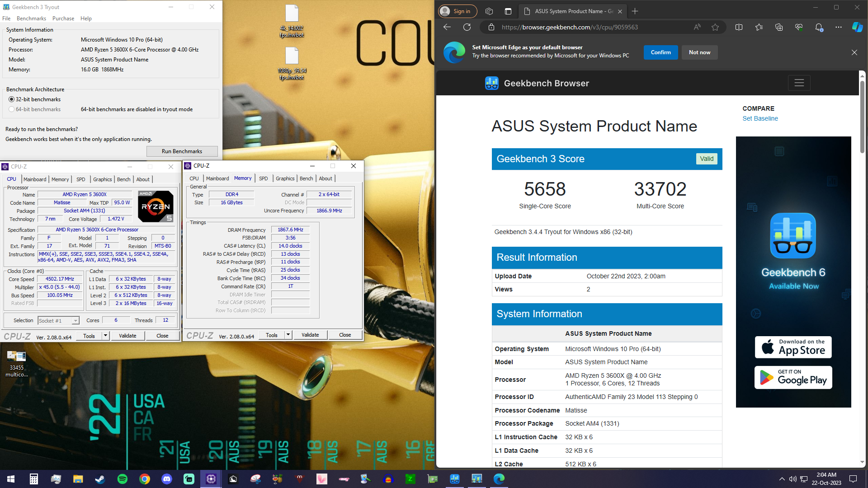Confirm Edge as default browser
868x488 pixels.
(660, 52)
